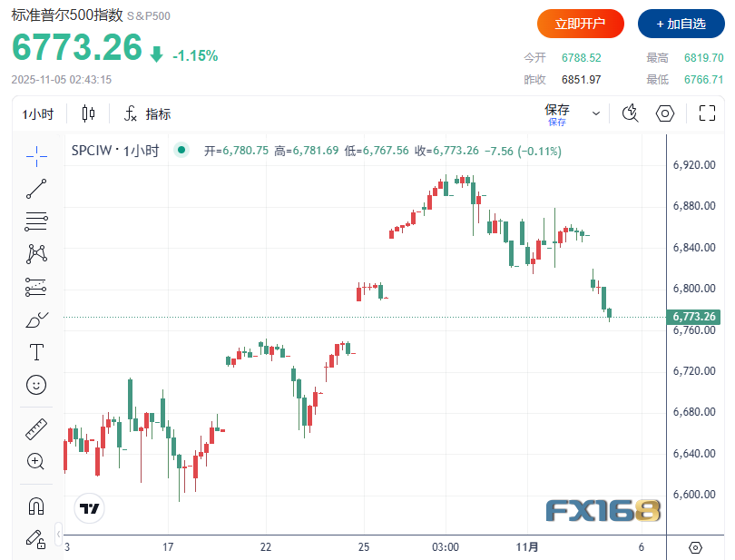The height and width of the screenshot is (560, 735).
Task: Expand the dropdown arrow beside 保存
Action: coord(596,113)
